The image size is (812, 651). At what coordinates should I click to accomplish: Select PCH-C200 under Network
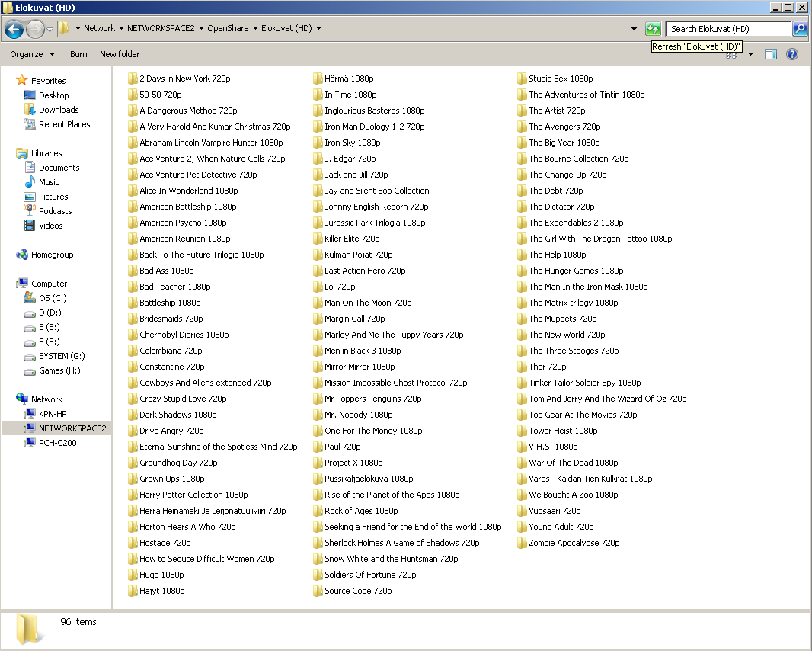pyautogui.click(x=57, y=443)
